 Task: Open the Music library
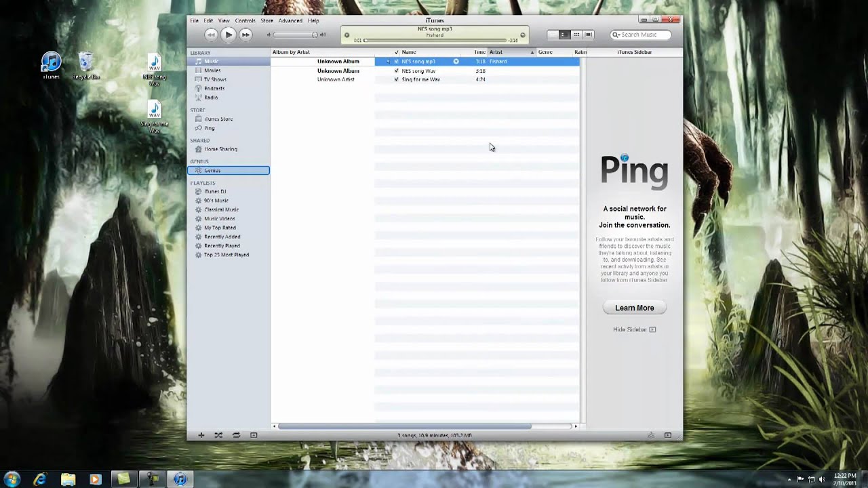point(229,61)
